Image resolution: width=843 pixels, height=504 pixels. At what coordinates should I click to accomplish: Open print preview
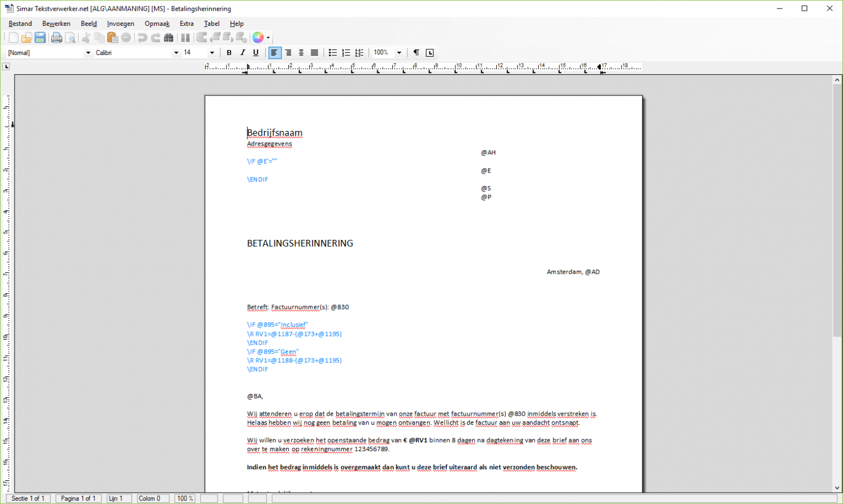70,38
